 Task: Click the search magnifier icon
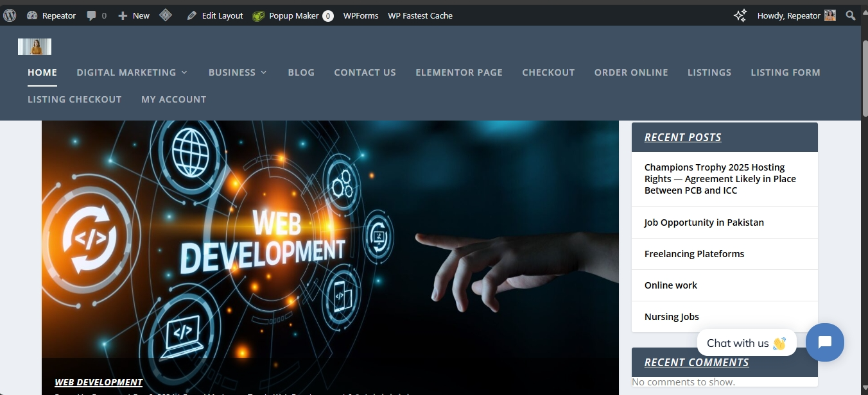[x=851, y=15]
